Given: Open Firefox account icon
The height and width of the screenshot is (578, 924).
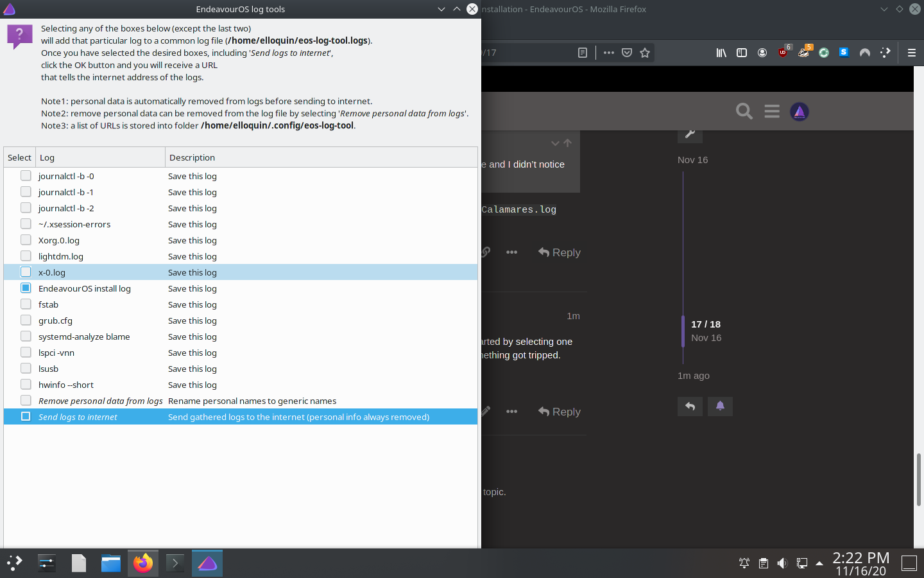Looking at the screenshot, I should coord(762,53).
